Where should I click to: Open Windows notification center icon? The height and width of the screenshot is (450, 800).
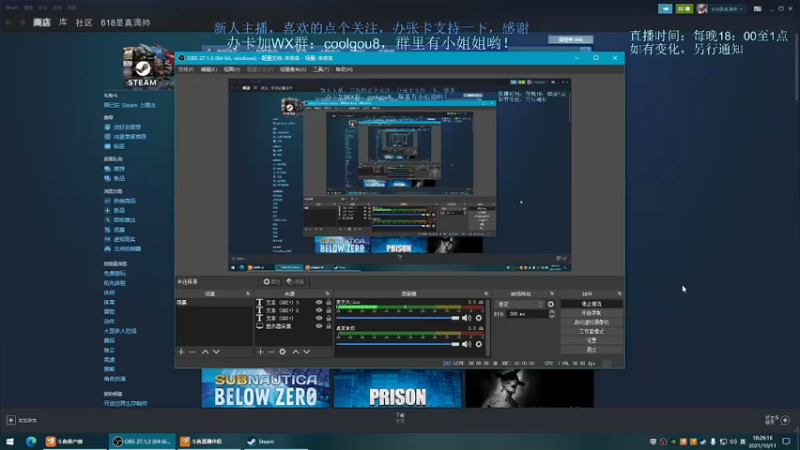tap(786, 441)
